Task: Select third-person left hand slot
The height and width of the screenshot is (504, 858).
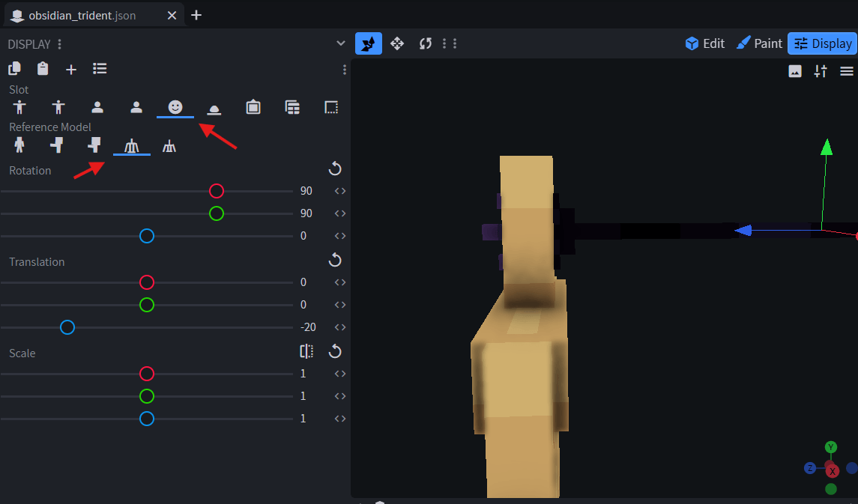Action: click(x=58, y=107)
